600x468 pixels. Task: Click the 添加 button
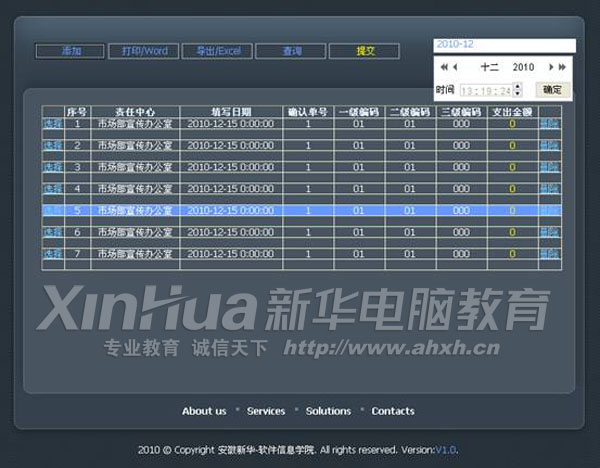[x=70, y=51]
